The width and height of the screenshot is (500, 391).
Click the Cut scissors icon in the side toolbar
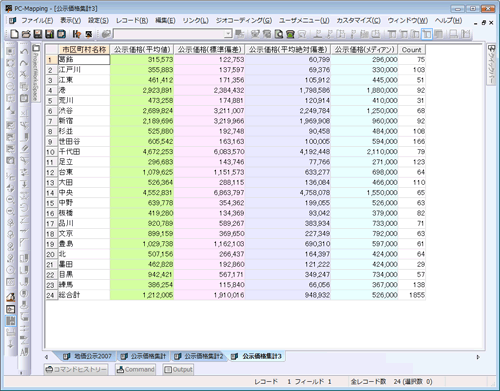(24, 74)
